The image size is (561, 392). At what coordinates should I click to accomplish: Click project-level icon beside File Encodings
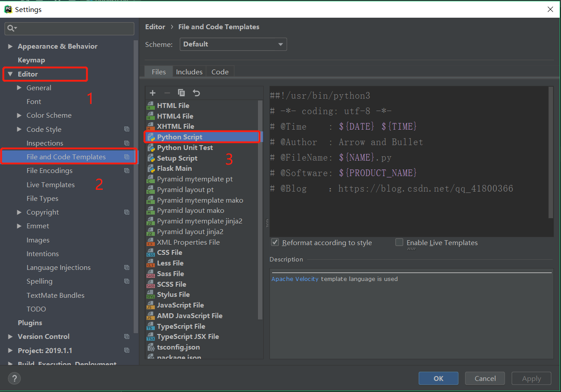(127, 171)
